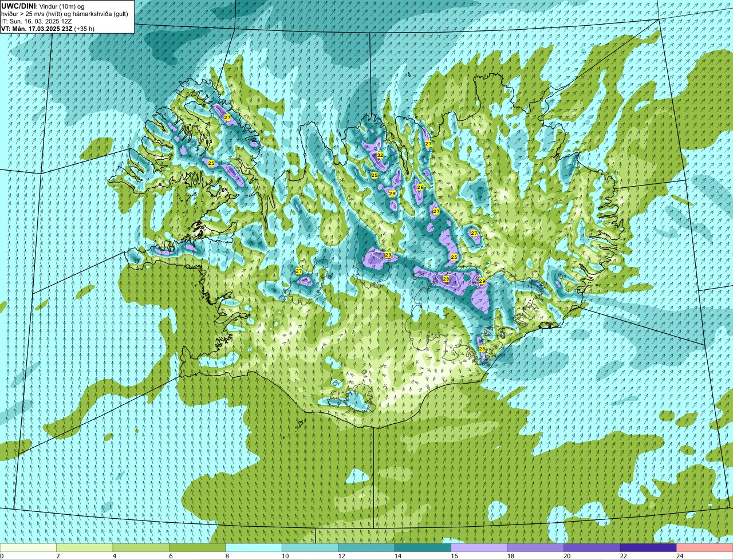Click the "VT: Mán. 17.03.2025 23Z (+35 h)" line
The image size is (733, 560).
click(x=48, y=28)
